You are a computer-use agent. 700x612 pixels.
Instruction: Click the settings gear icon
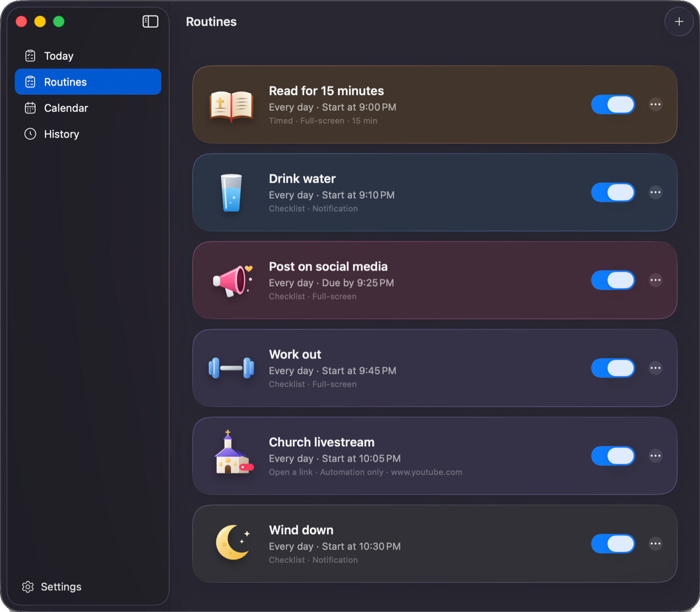click(x=28, y=587)
